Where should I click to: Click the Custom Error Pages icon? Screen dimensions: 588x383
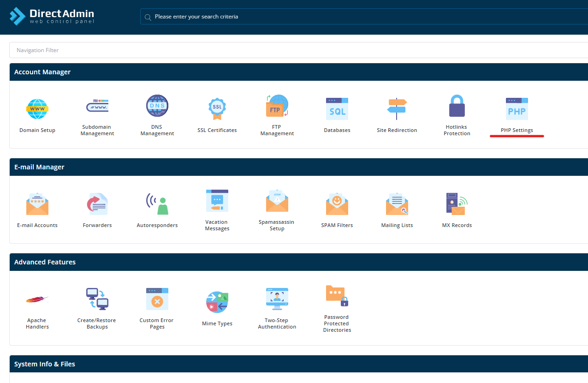157,299
